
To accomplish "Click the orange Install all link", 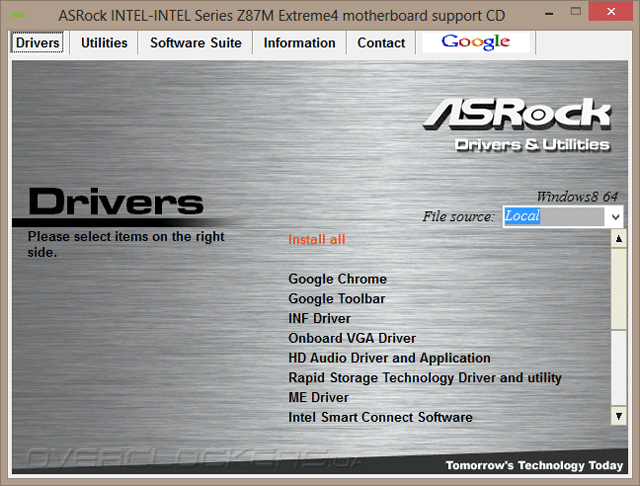I will [x=317, y=239].
